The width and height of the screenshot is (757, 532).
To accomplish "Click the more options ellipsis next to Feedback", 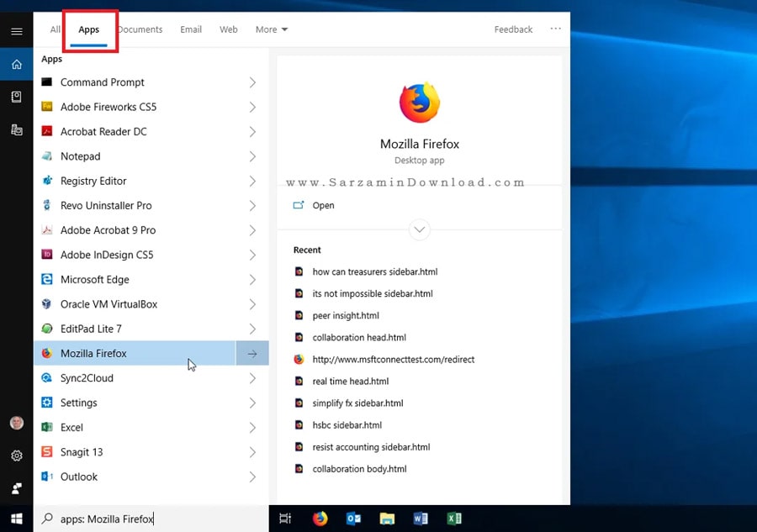I will 556,29.
